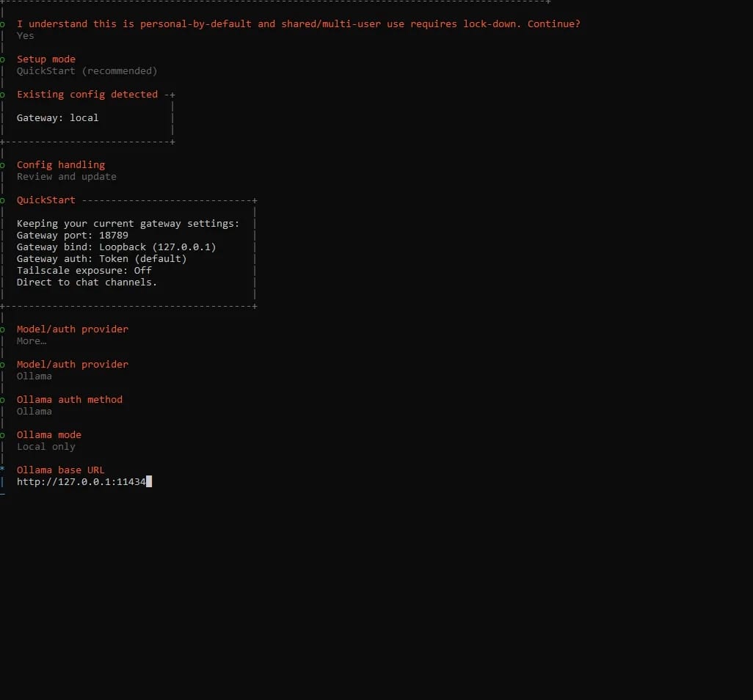
Task: Click 'QuickStart (recommended)' answer text
Action: pyautogui.click(x=87, y=71)
